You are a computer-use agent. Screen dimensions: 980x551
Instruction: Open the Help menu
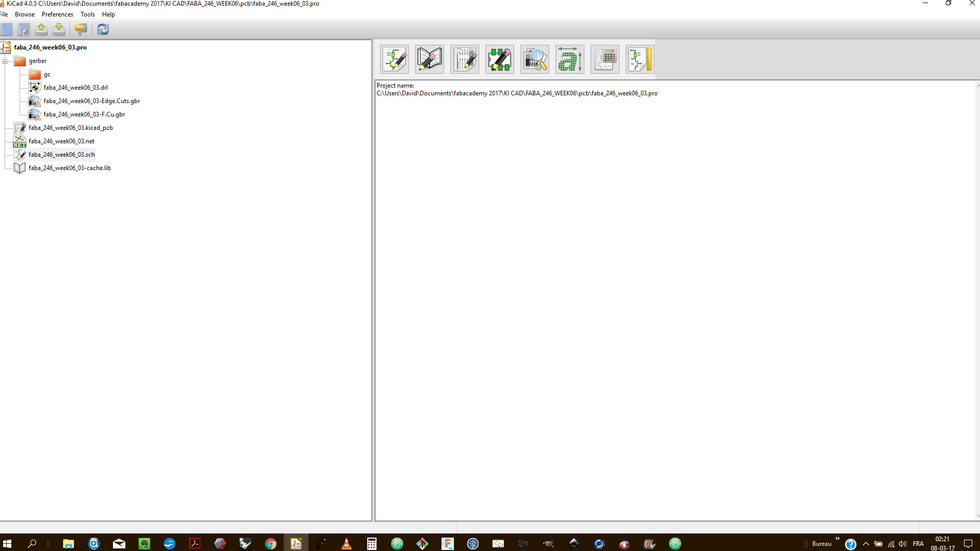(x=108, y=14)
